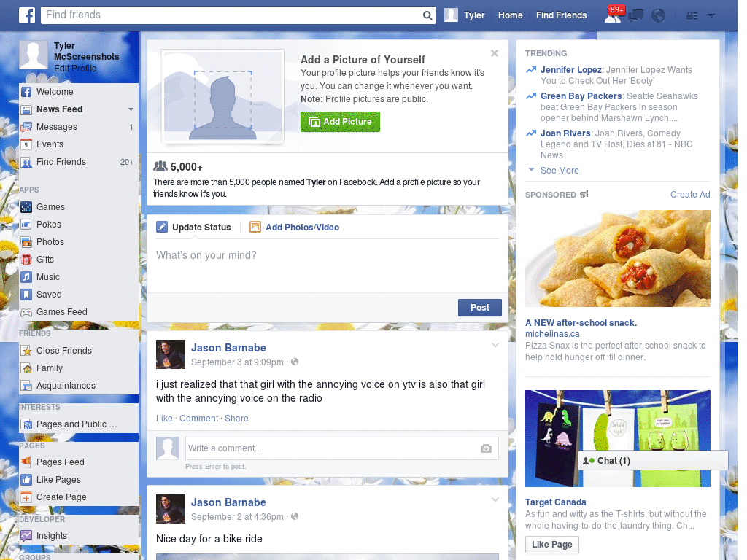This screenshot has height=560, width=747.
Task: Switch to Update Status tab
Action: [x=194, y=227]
